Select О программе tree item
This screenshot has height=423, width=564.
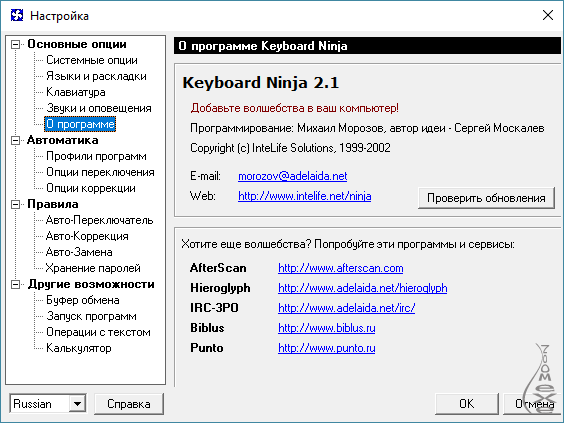point(80,124)
